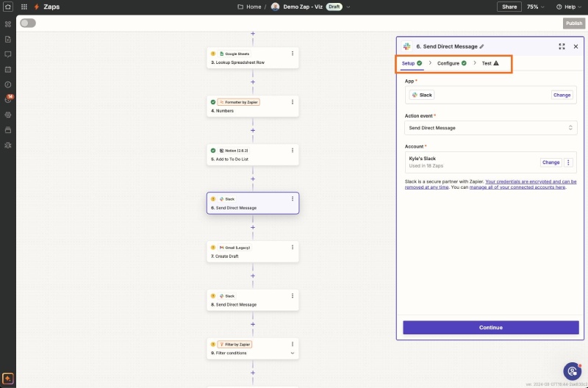Select step 4 Numbers card
This screenshot has width=588, height=388.
pos(253,106)
